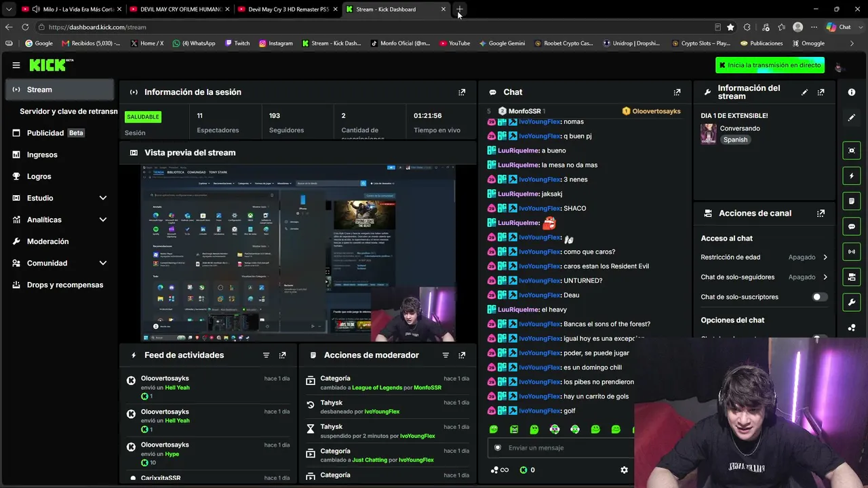
Task: Toggle Chat de solo-suscriptores switch
Action: pos(820,297)
